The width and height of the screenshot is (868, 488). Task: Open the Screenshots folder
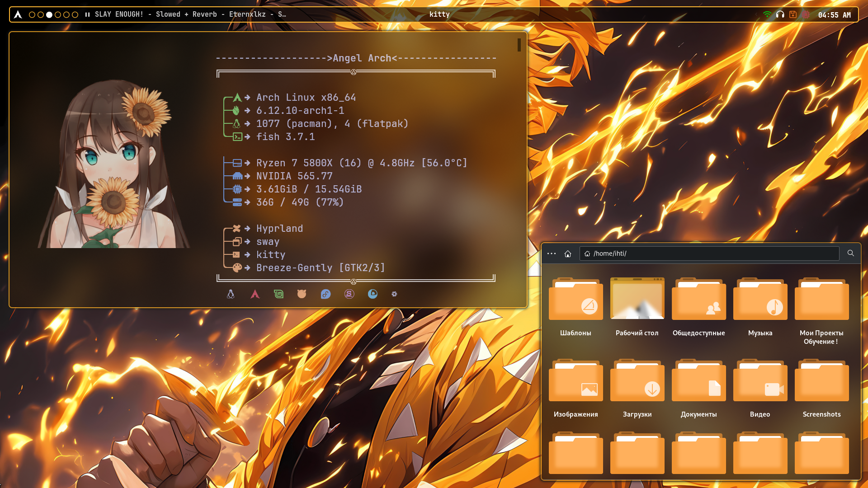click(821, 382)
